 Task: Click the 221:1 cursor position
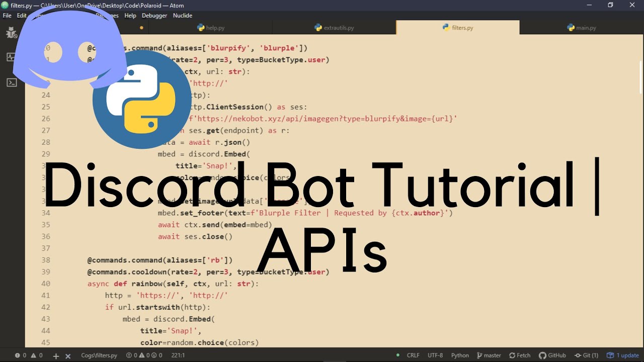pos(178,355)
